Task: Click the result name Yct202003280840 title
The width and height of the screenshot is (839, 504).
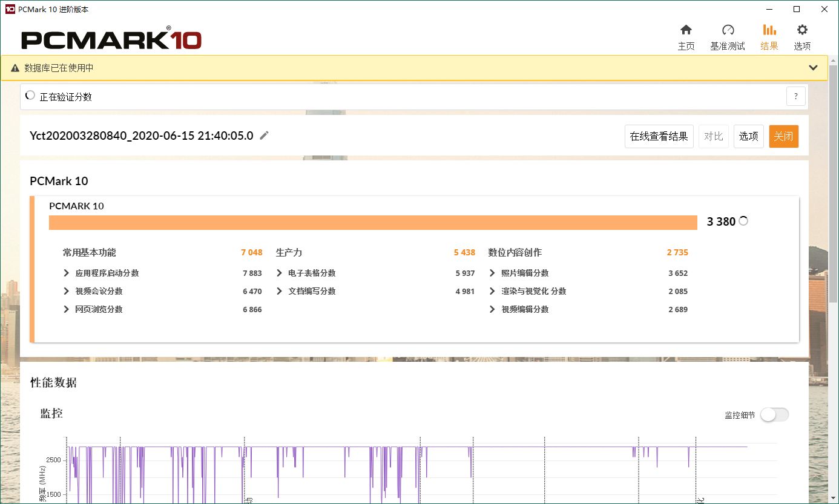Action: tap(141, 136)
